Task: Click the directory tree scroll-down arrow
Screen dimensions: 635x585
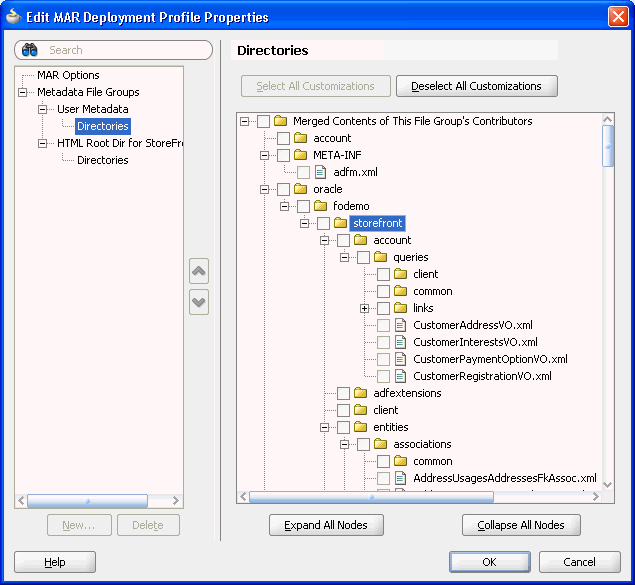Action: tap(607, 485)
